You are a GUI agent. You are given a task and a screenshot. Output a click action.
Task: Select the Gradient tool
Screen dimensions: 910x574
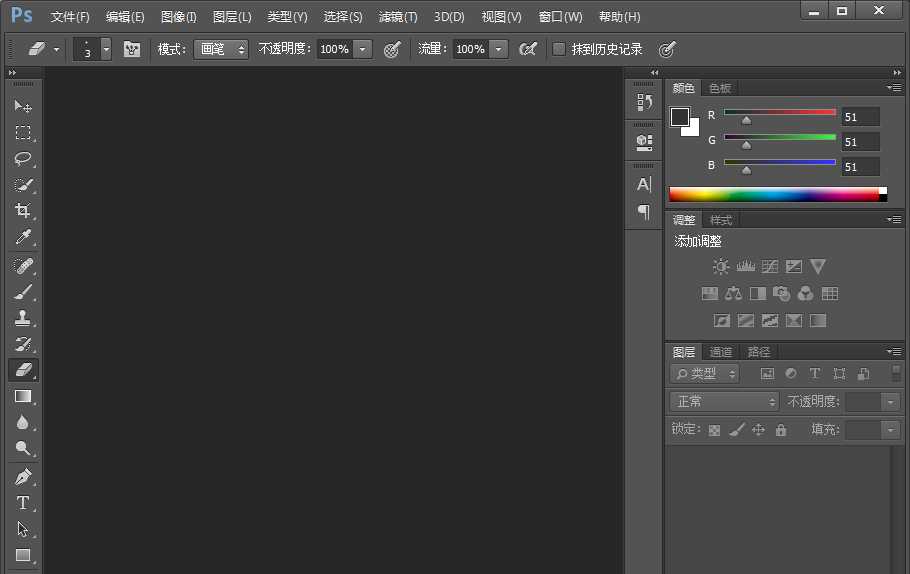pos(23,397)
